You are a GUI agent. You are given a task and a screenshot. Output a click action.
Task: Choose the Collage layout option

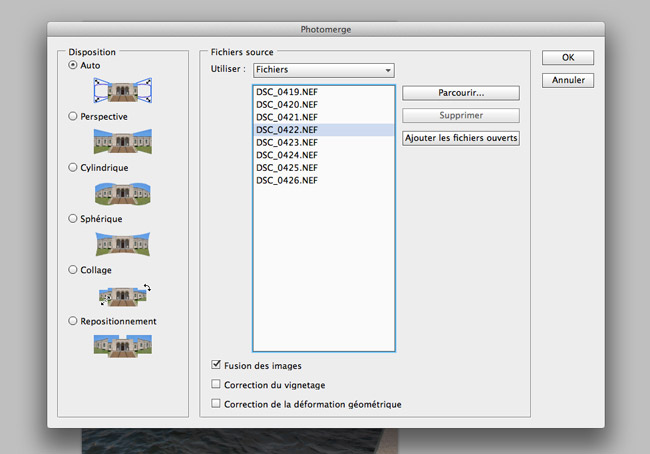point(73,270)
